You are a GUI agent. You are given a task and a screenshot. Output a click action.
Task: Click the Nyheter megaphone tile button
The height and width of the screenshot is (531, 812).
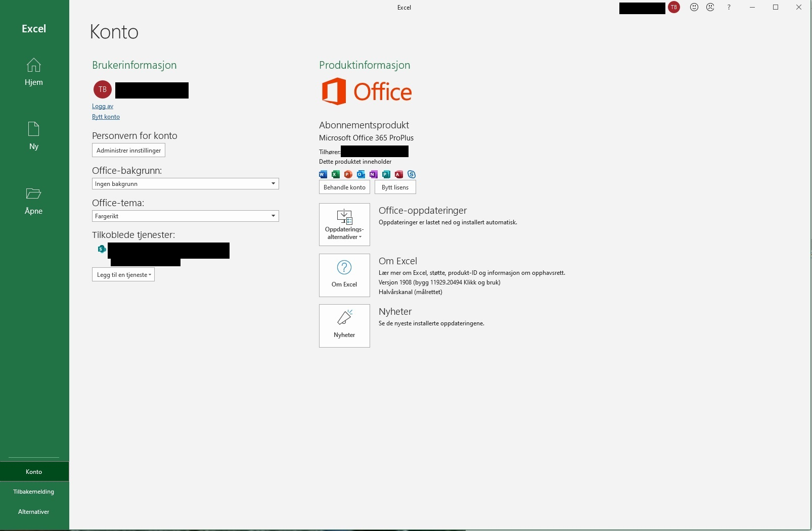[x=344, y=325]
